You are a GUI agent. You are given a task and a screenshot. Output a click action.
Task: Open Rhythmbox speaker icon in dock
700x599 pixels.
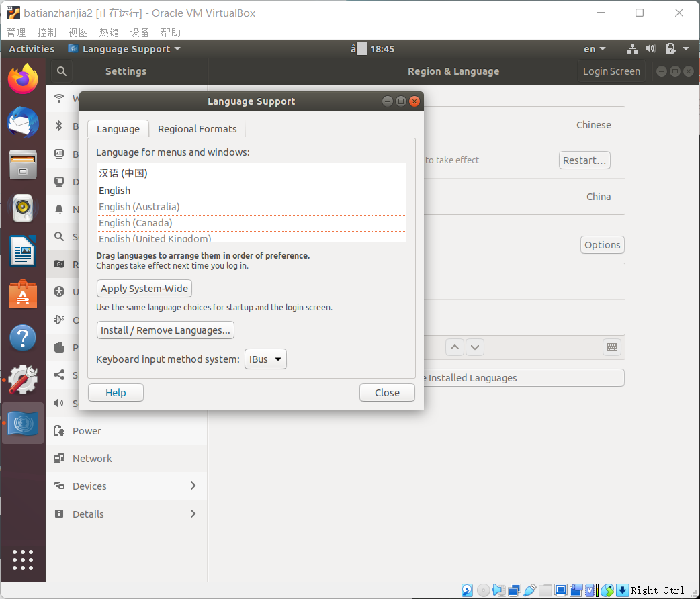coord(23,208)
